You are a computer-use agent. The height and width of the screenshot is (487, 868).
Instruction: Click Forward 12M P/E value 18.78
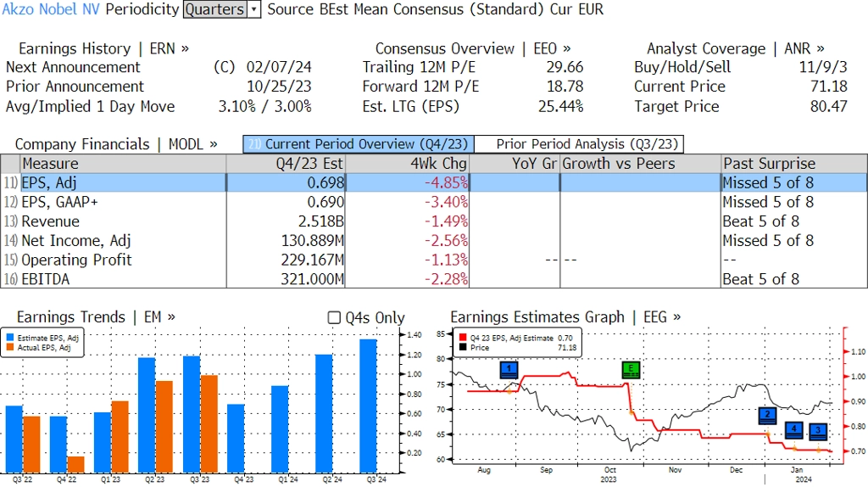pos(565,87)
